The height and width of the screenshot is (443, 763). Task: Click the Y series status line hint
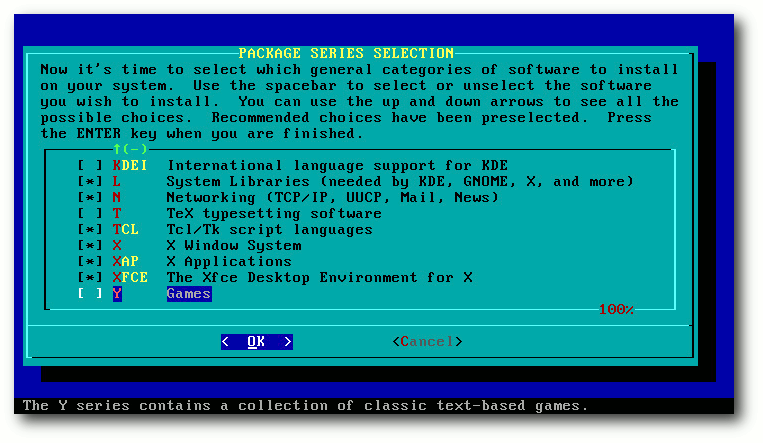pos(306,406)
